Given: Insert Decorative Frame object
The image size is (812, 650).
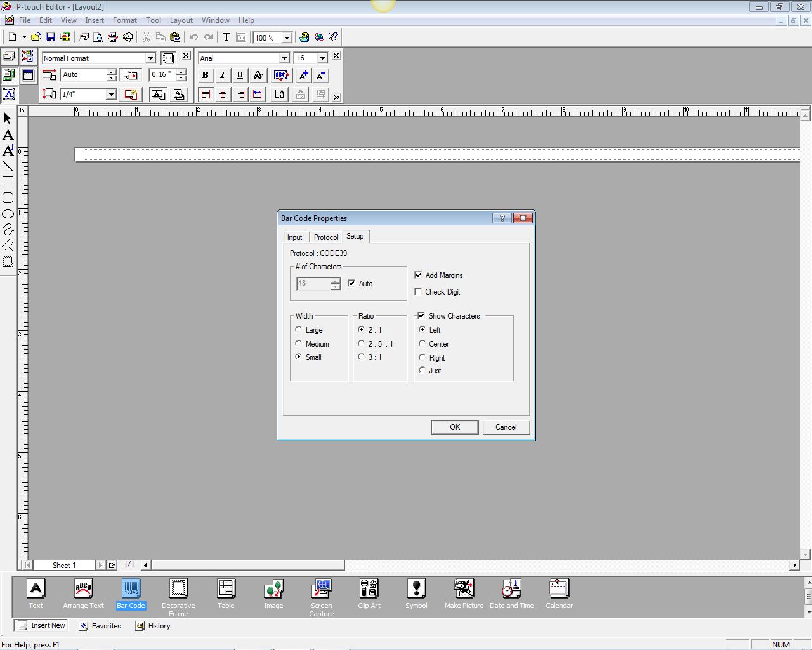Looking at the screenshot, I should tap(178, 597).
